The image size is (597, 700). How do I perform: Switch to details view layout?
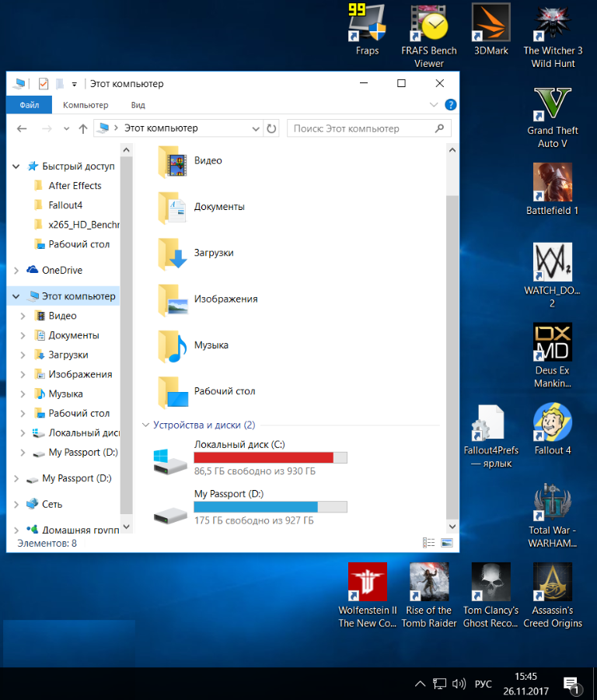coord(429,542)
